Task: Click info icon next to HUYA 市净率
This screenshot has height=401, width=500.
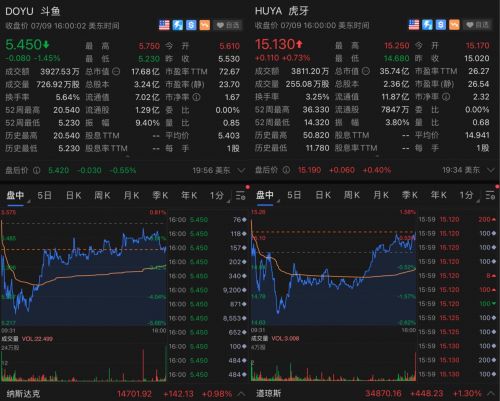Action: 446,97
